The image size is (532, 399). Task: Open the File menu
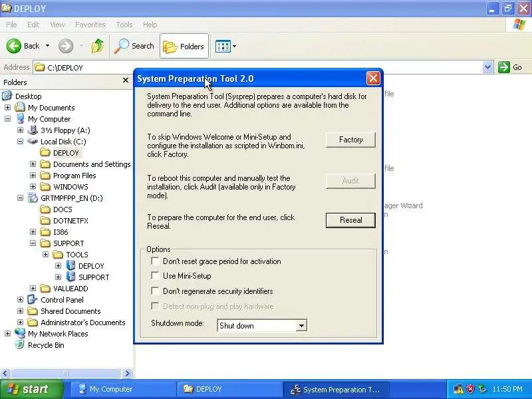tap(11, 25)
